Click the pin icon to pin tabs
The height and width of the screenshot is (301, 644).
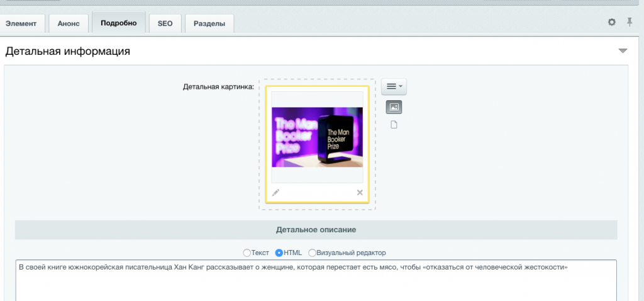point(630,22)
